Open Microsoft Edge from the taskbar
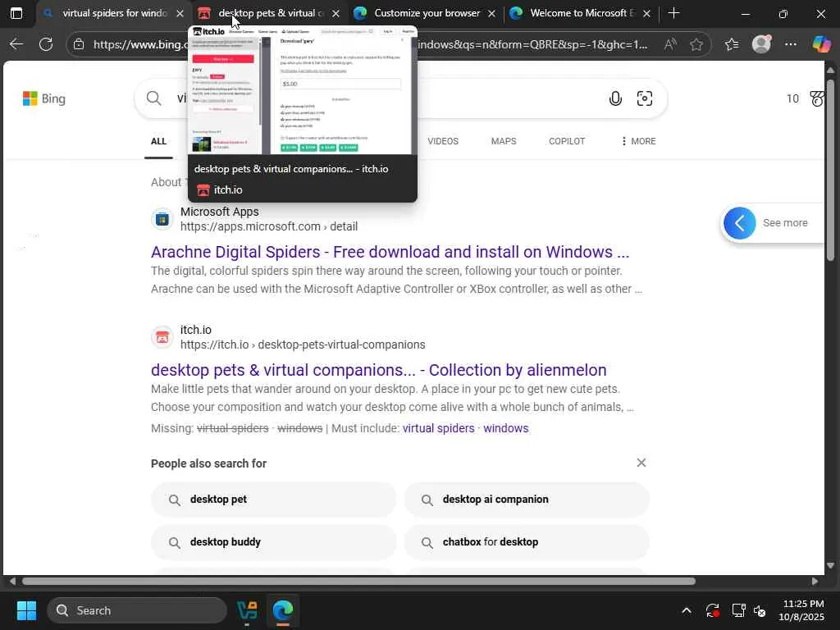This screenshot has height=630, width=840. [283, 610]
